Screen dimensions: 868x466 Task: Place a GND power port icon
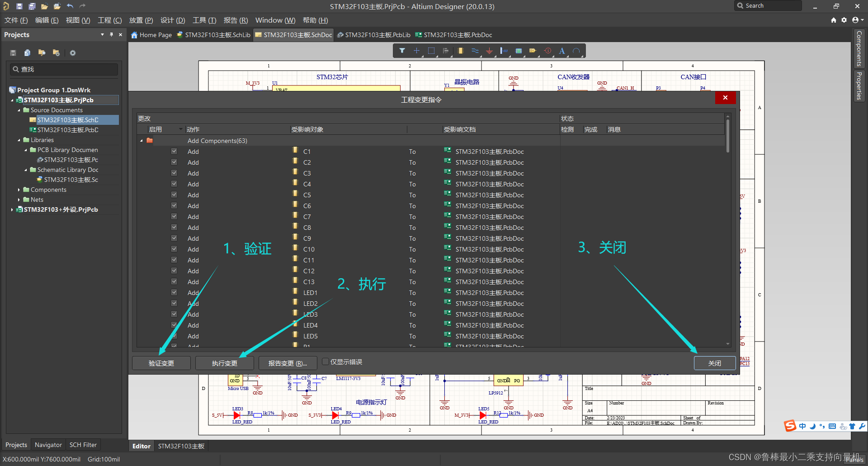pos(489,51)
